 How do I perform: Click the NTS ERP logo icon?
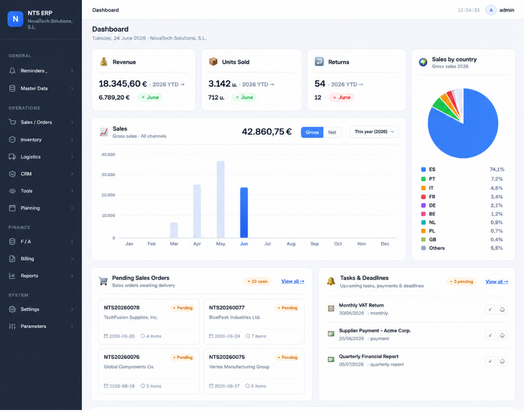pyautogui.click(x=15, y=19)
